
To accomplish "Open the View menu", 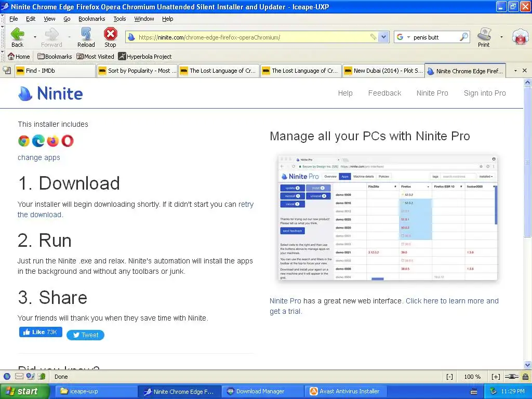I will [49, 19].
